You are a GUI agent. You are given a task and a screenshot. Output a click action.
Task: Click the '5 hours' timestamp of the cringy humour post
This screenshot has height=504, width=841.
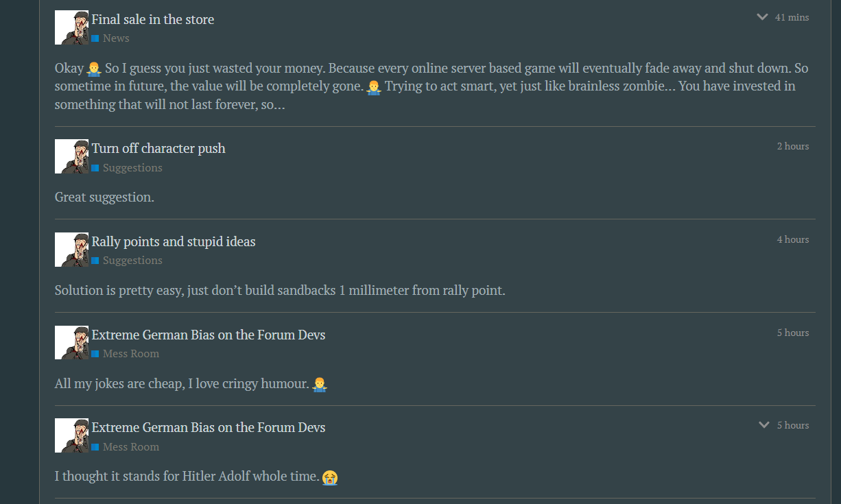(793, 333)
